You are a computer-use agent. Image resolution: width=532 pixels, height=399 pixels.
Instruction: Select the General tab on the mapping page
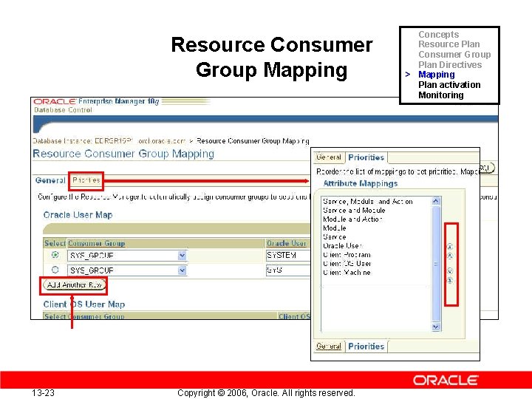[x=50, y=180]
